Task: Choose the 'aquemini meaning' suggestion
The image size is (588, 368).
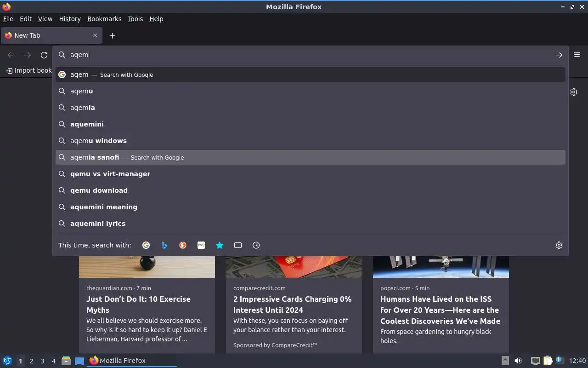Action: (x=311, y=207)
